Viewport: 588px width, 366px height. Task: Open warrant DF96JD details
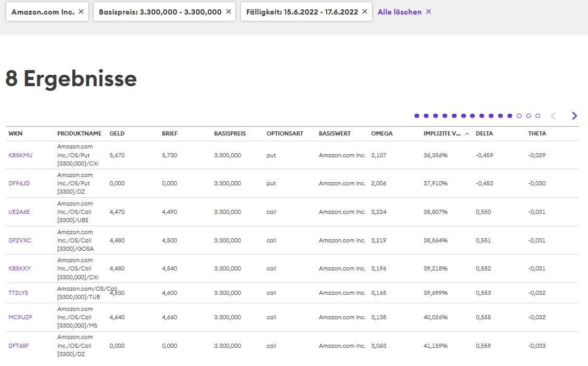19,183
